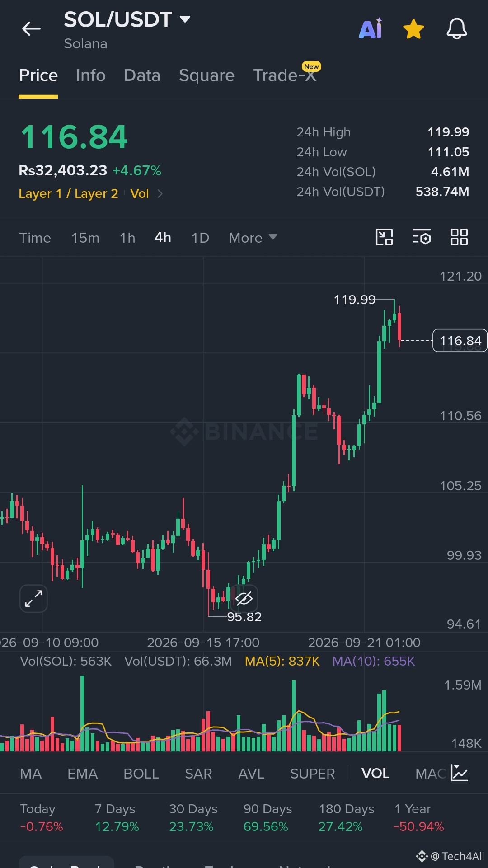
Task: Click the 116.84 current price marker
Action: point(460,341)
